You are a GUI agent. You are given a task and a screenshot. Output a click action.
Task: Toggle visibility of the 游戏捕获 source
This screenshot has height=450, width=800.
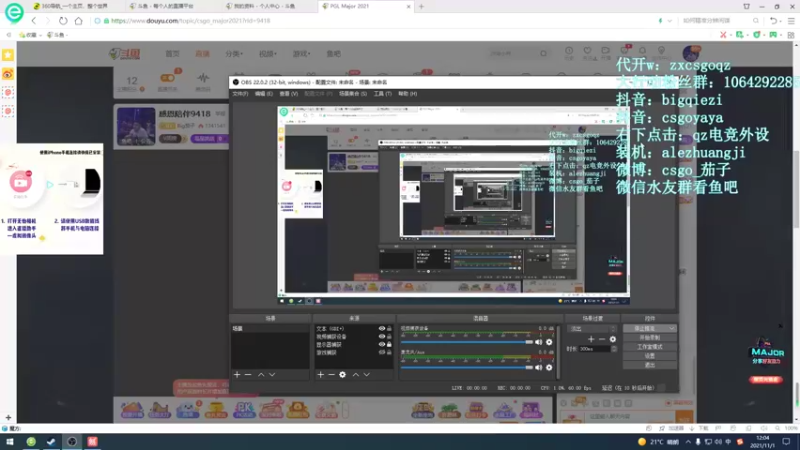[x=382, y=352]
